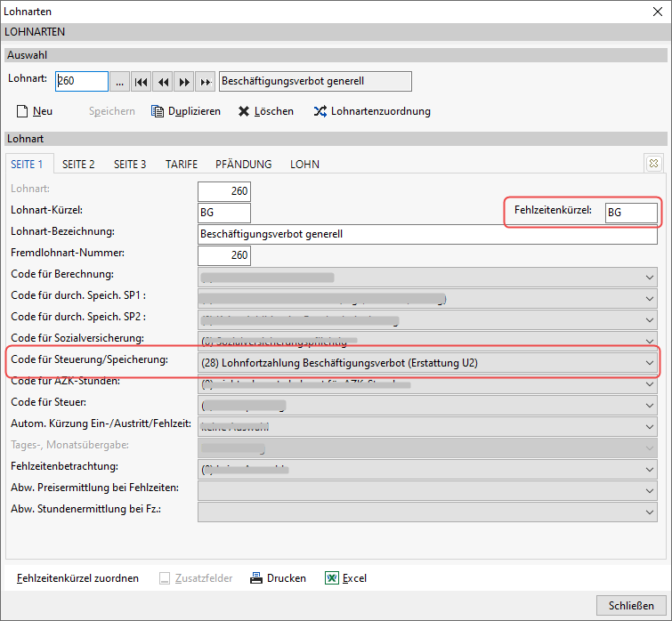672x621 pixels.
Task: Go to the previous Lohnart record
Action: click(x=163, y=81)
